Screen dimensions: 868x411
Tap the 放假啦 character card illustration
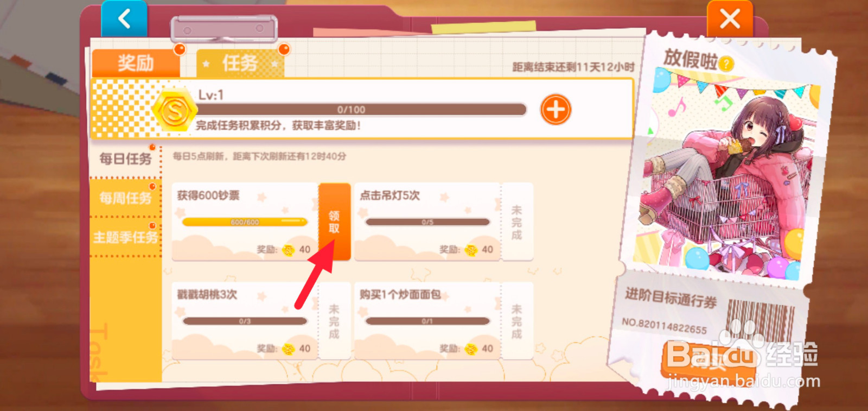click(728, 180)
